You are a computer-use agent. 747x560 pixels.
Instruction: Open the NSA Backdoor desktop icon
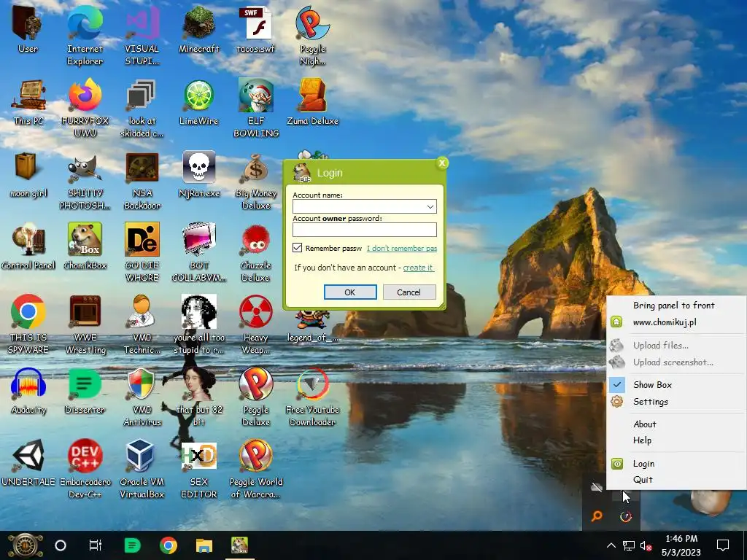point(142,168)
